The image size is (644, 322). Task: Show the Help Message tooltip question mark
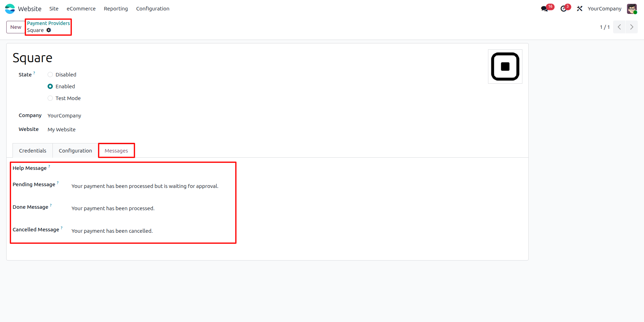coord(49,166)
